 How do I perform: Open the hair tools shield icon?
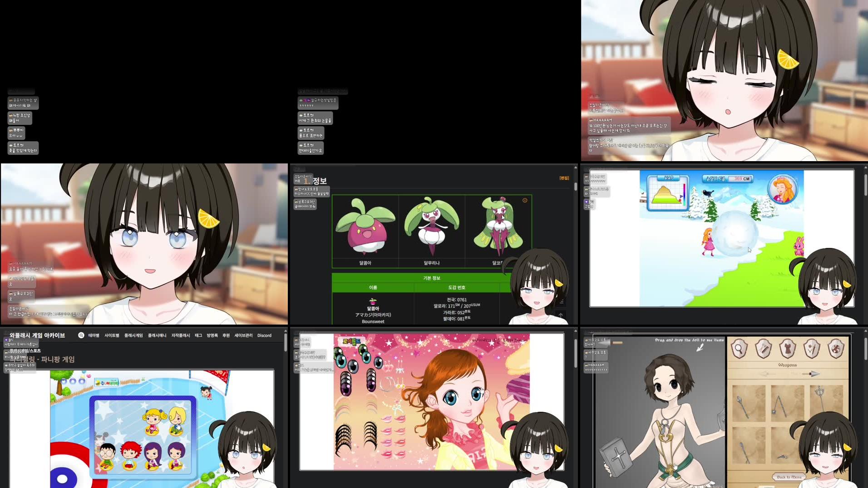coord(763,349)
